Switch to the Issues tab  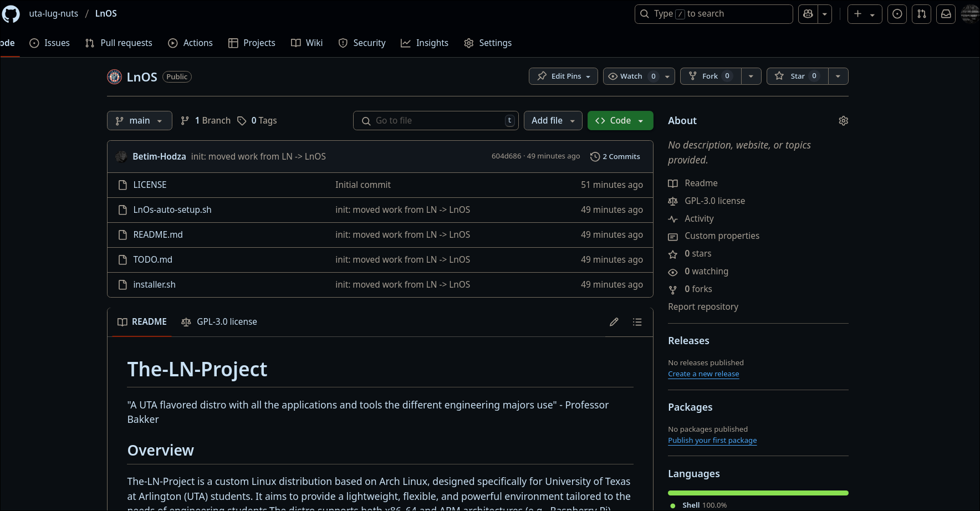[49, 43]
